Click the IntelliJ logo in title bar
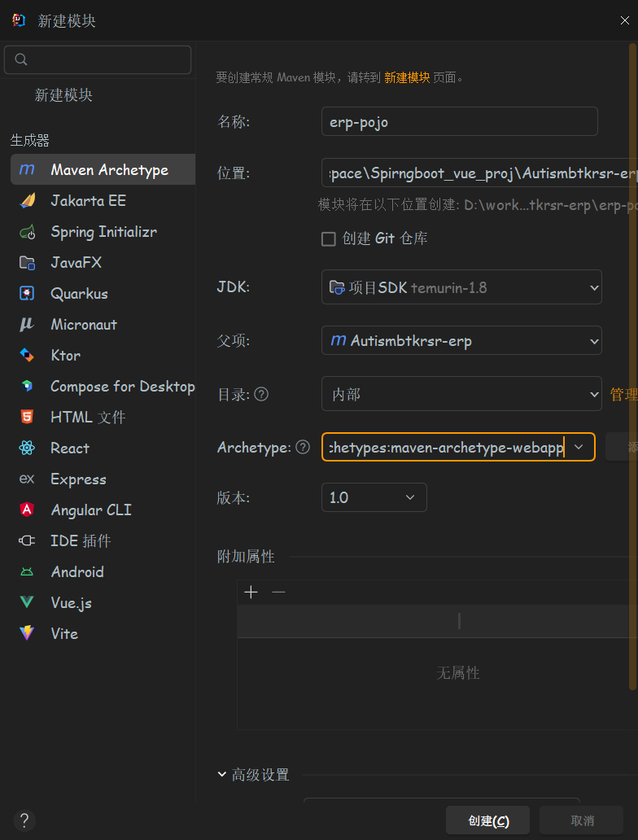The height and width of the screenshot is (840, 638). click(19, 20)
